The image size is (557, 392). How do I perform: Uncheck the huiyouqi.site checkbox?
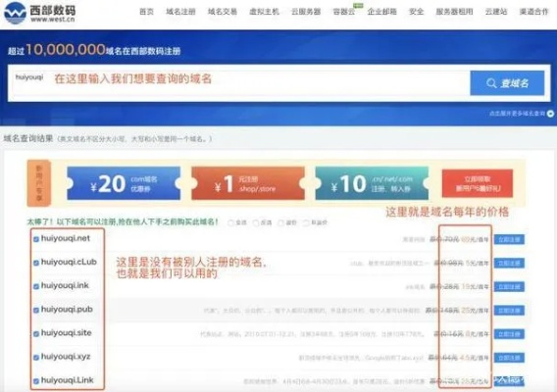tap(36, 334)
